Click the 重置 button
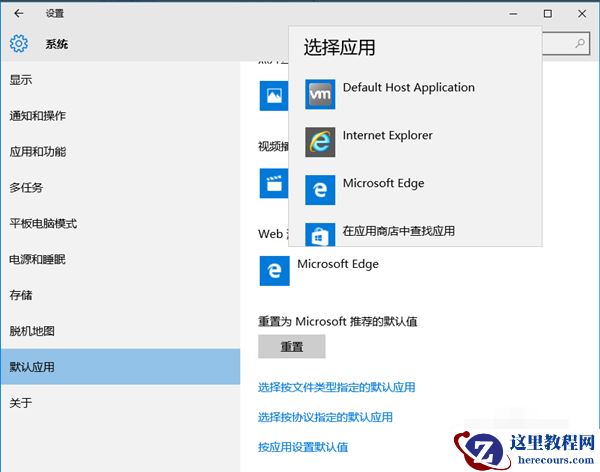The height and width of the screenshot is (472, 600). point(292,346)
